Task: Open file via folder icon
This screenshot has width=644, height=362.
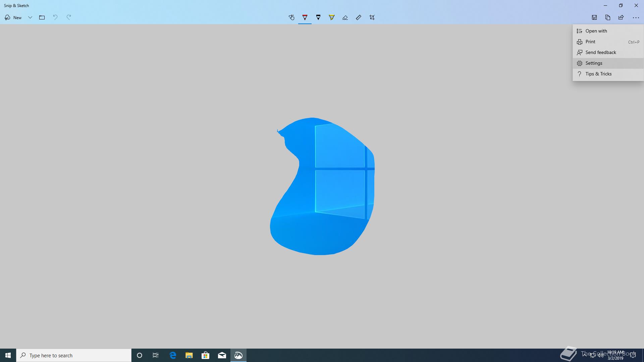Action: (42, 17)
